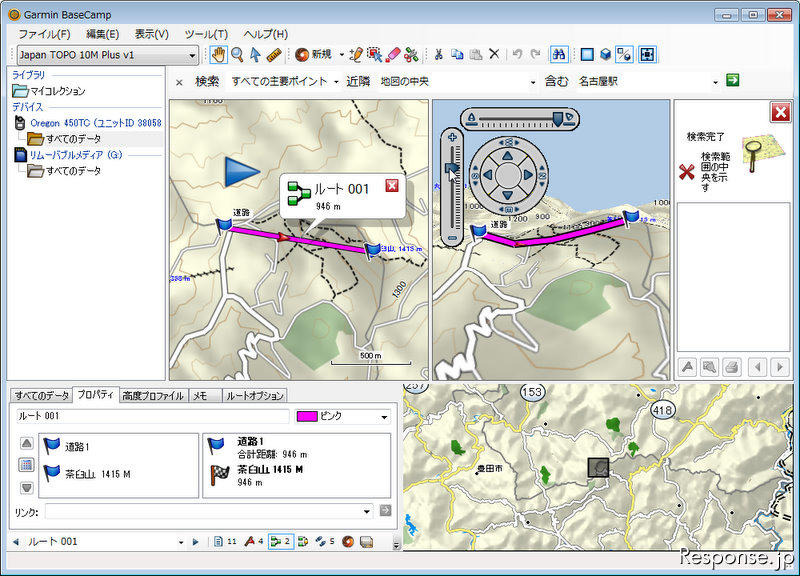This screenshot has width=800, height=576.
Task: Move waypoint up with triangle button
Action: point(27,443)
